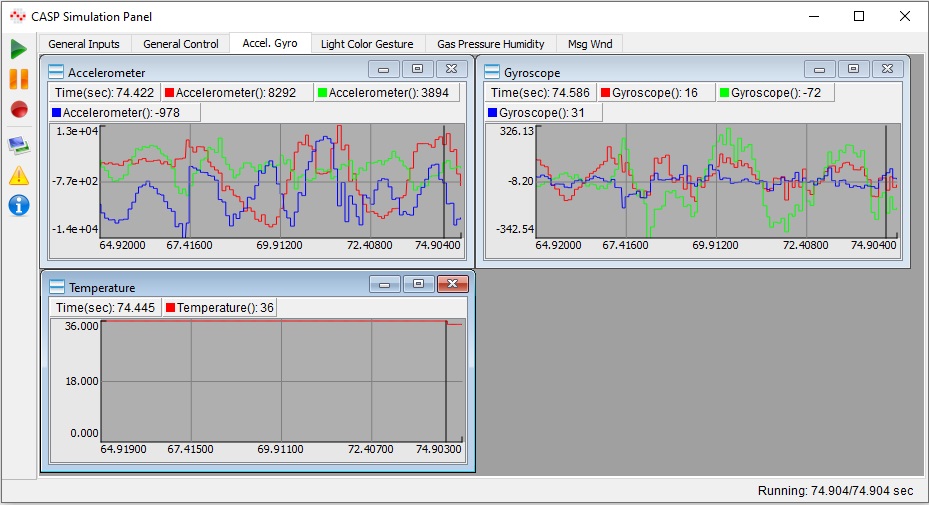Minimize the Accelerometer sub-window

(x=383, y=69)
